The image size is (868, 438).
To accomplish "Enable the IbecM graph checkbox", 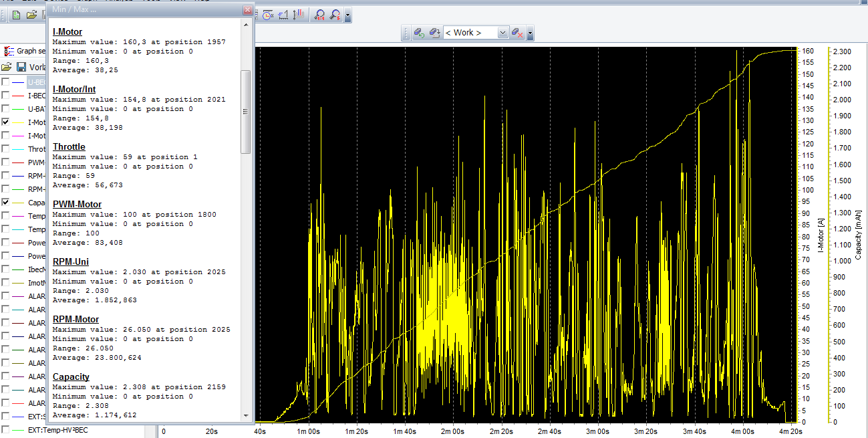I will point(6,269).
